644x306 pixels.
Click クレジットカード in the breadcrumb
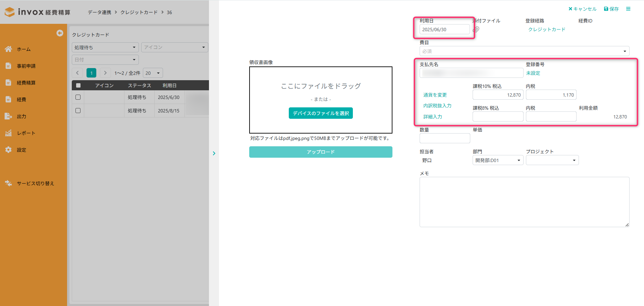click(139, 12)
